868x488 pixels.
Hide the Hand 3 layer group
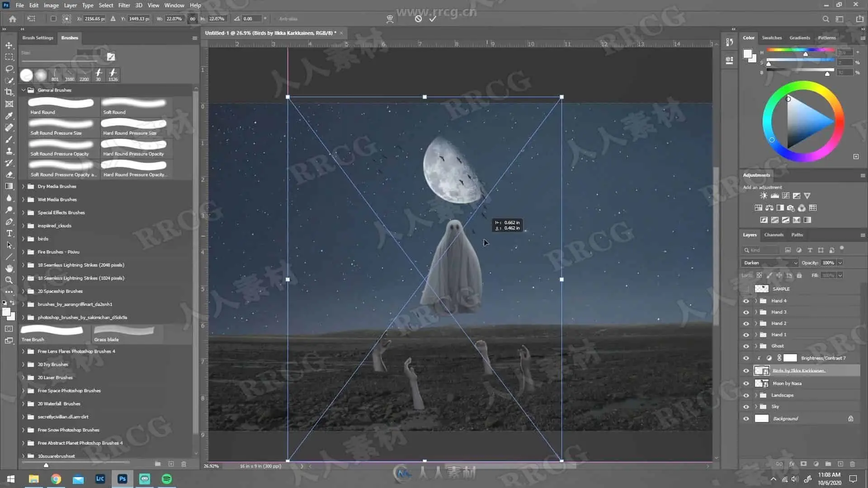point(746,312)
